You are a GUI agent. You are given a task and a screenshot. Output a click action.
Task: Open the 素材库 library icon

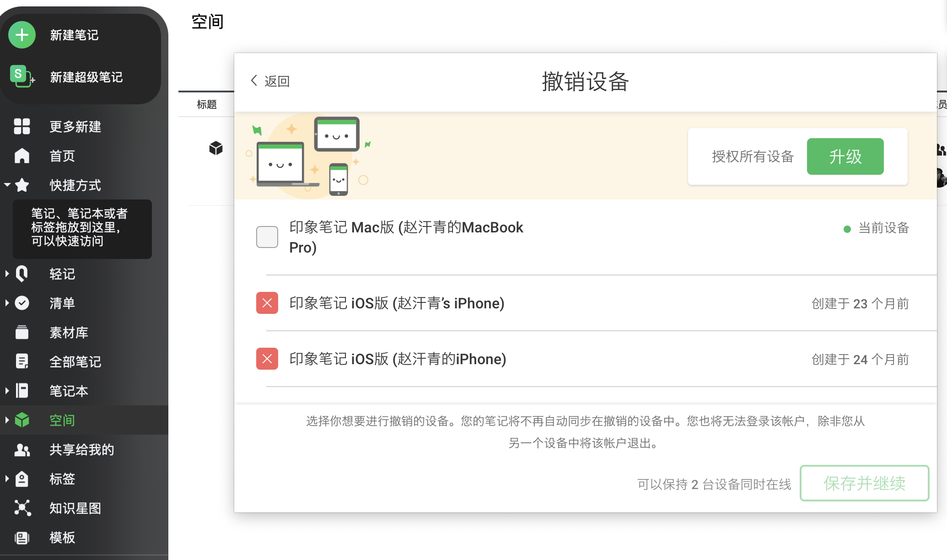point(22,332)
